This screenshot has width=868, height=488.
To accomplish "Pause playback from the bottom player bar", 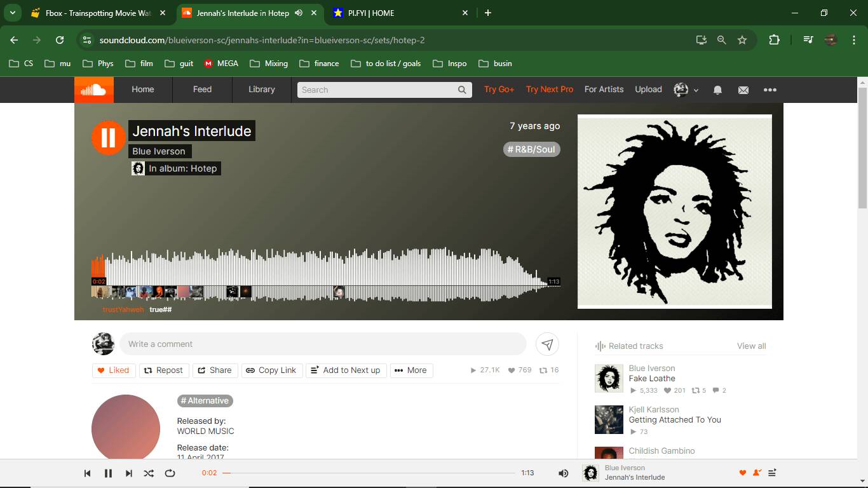I will click(x=108, y=473).
